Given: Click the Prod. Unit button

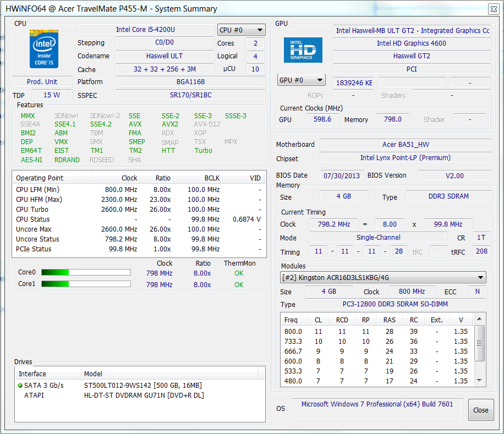Looking at the screenshot, I should (x=42, y=82).
